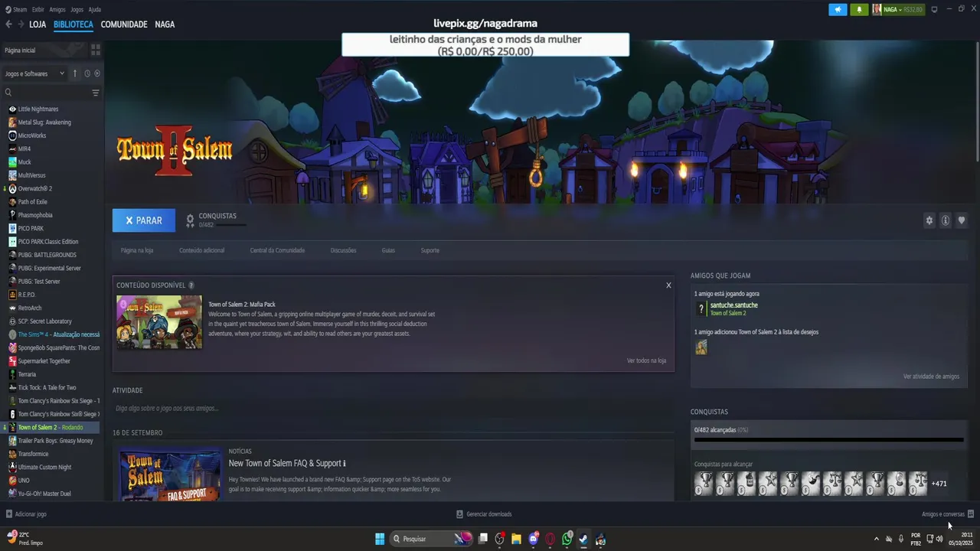Open Discord from taskbar
Image resolution: width=980 pixels, height=551 pixels.
[534, 539]
